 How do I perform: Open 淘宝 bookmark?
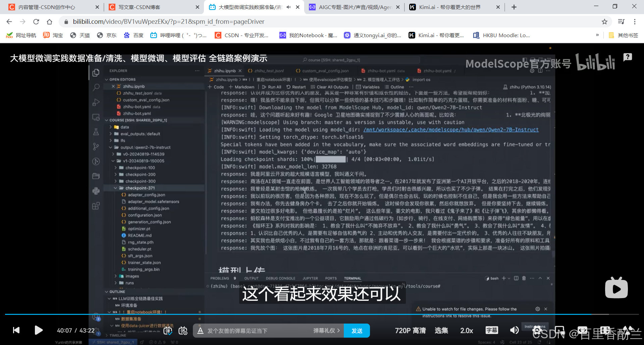53,35
